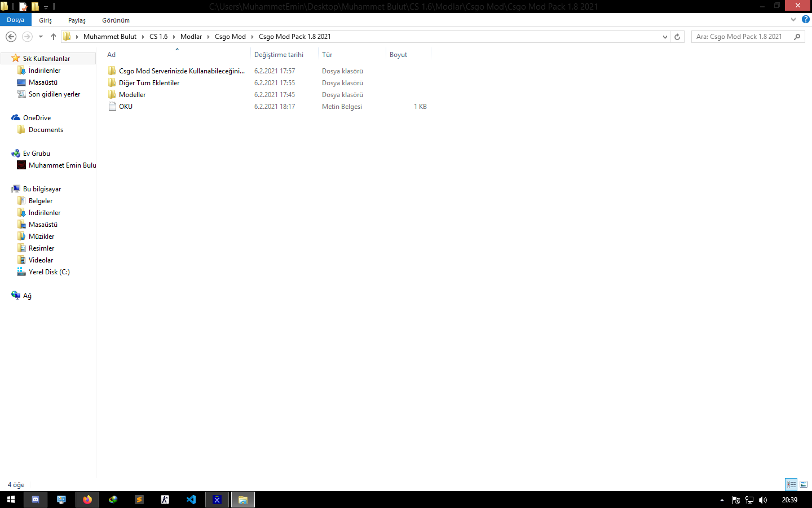This screenshot has height=508, width=812.
Task: Open Müzikler in the navigation pane
Action: click(x=41, y=237)
